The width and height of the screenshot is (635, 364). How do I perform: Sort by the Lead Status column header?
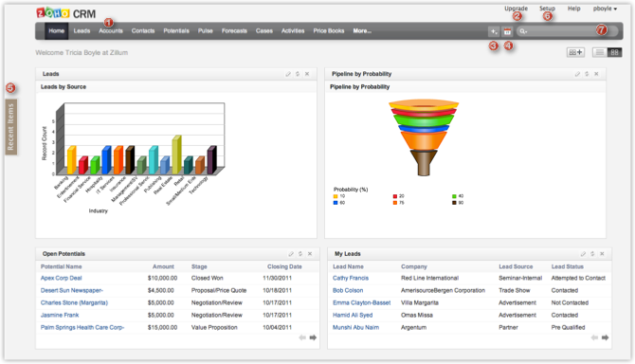tap(567, 266)
